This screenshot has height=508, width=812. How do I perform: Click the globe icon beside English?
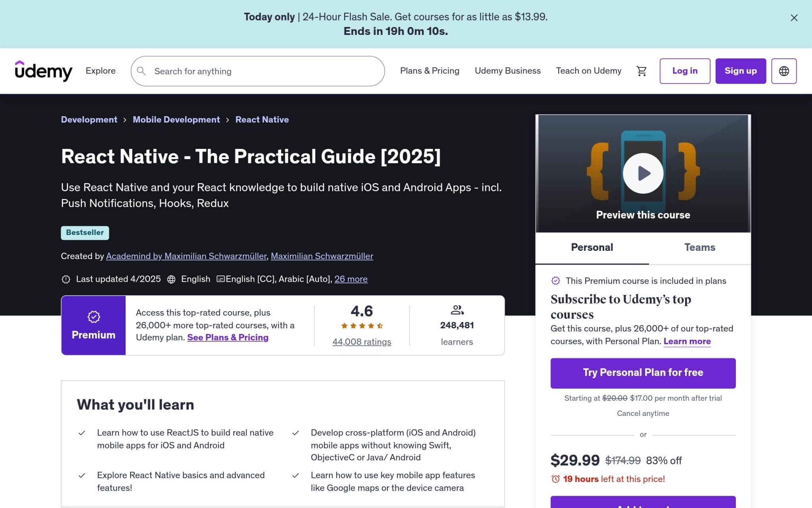click(x=171, y=279)
